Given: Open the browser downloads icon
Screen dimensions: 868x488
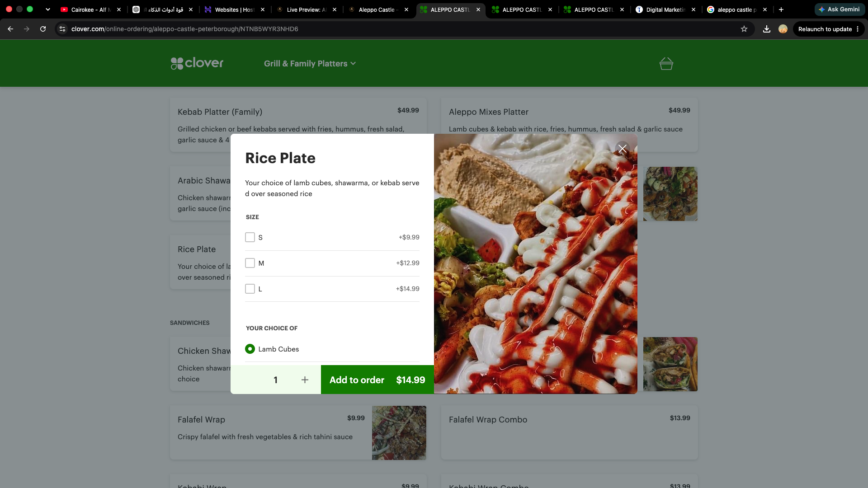Looking at the screenshot, I should tap(767, 29).
